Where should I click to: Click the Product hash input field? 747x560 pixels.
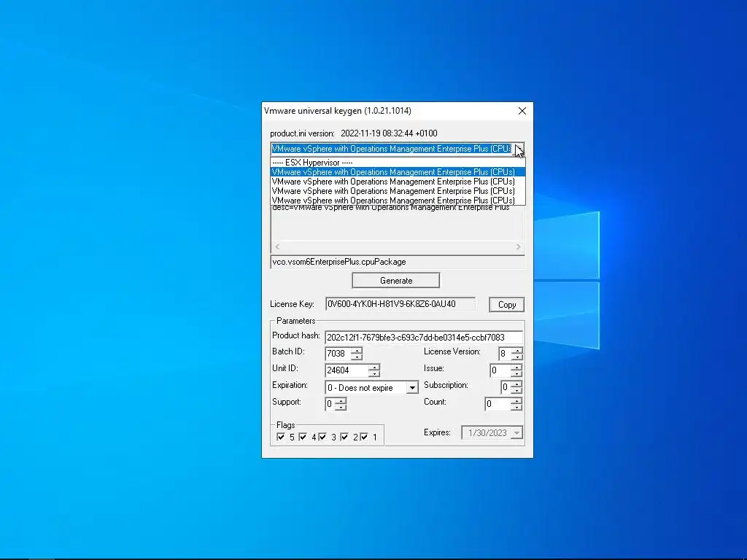coord(424,337)
